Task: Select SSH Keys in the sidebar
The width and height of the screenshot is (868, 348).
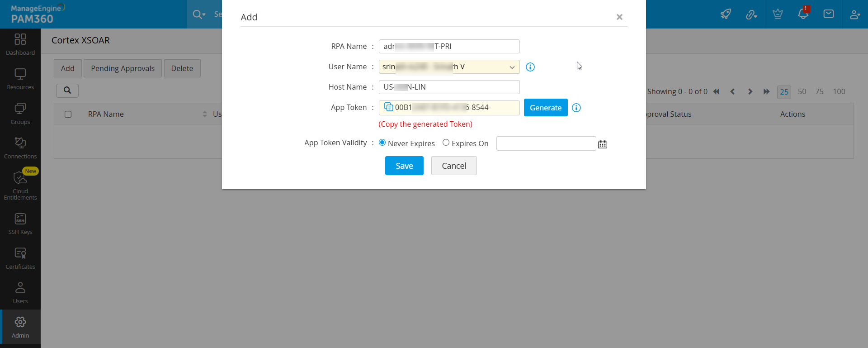Action: point(20,223)
